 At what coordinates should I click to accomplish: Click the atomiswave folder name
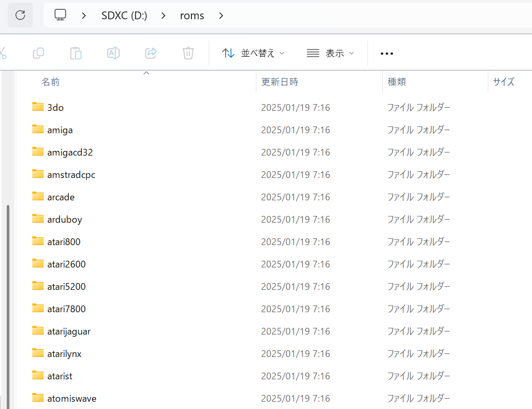click(x=72, y=399)
